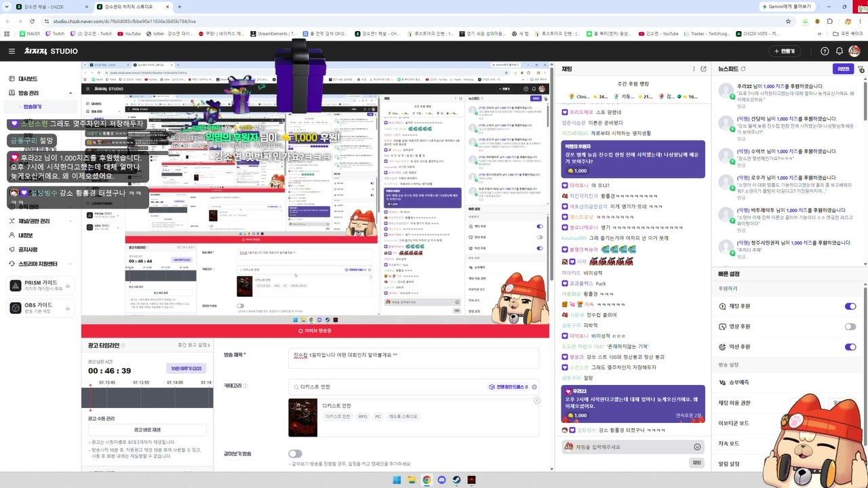Viewport: 868px width, 488px height.
Task: Click the 방송 제목 text field
Action: (414, 359)
